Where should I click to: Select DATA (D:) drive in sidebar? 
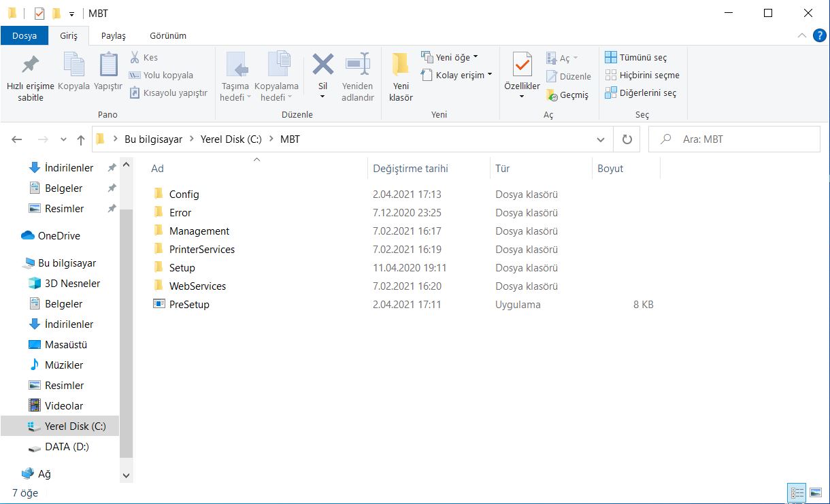coord(67,447)
